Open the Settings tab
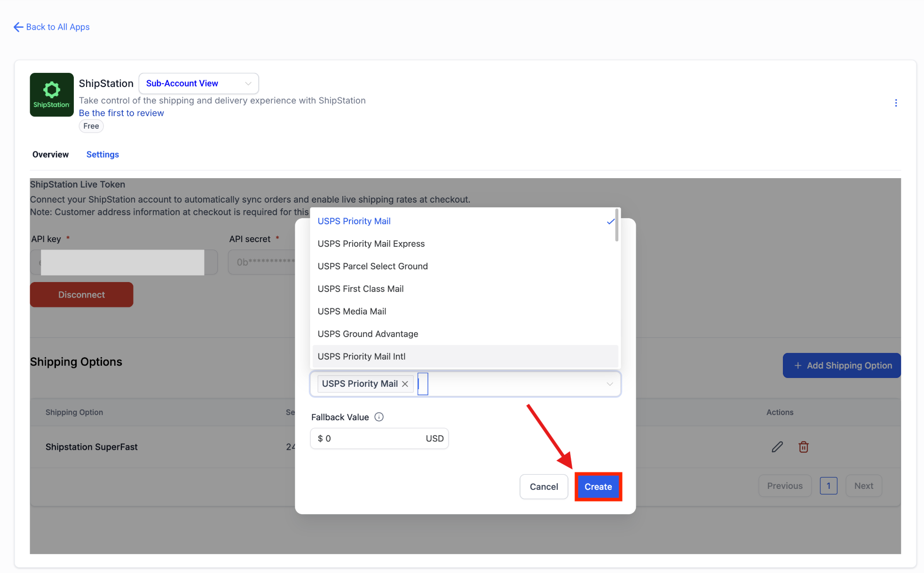Image resolution: width=924 pixels, height=573 pixels. [x=103, y=155]
